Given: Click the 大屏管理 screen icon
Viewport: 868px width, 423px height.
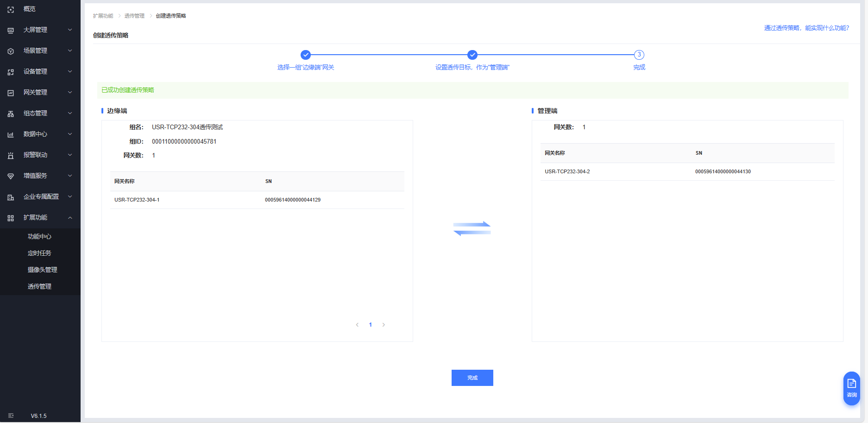Looking at the screenshot, I should click(x=11, y=30).
